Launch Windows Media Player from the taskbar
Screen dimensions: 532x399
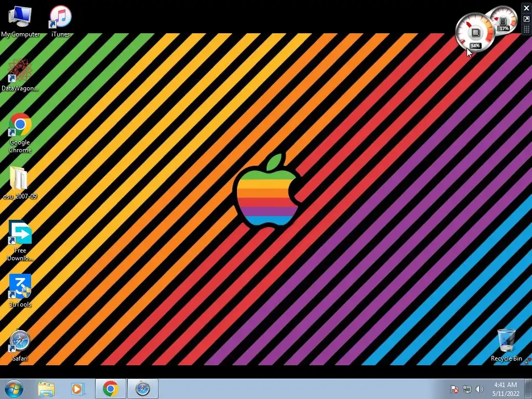(77, 389)
